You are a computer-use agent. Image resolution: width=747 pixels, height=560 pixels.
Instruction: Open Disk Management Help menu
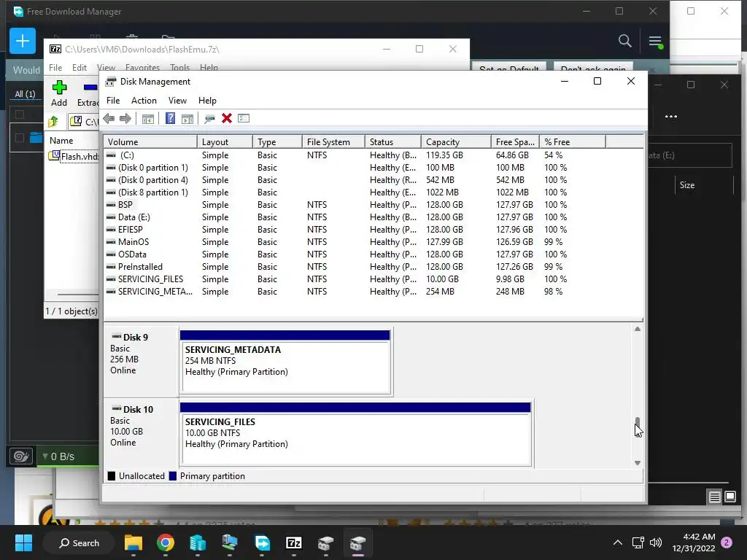click(207, 101)
